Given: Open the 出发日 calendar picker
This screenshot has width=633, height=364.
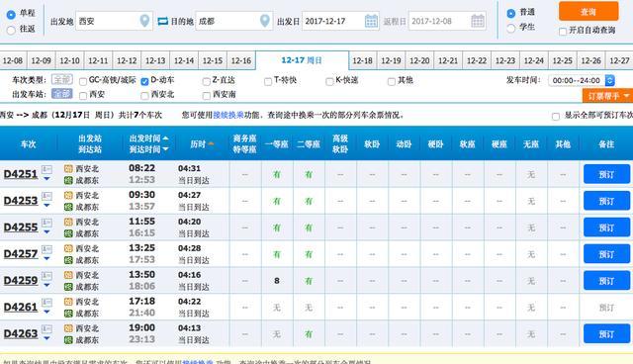Looking at the screenshot, I should pyautogui.click(x=371, y=21).
